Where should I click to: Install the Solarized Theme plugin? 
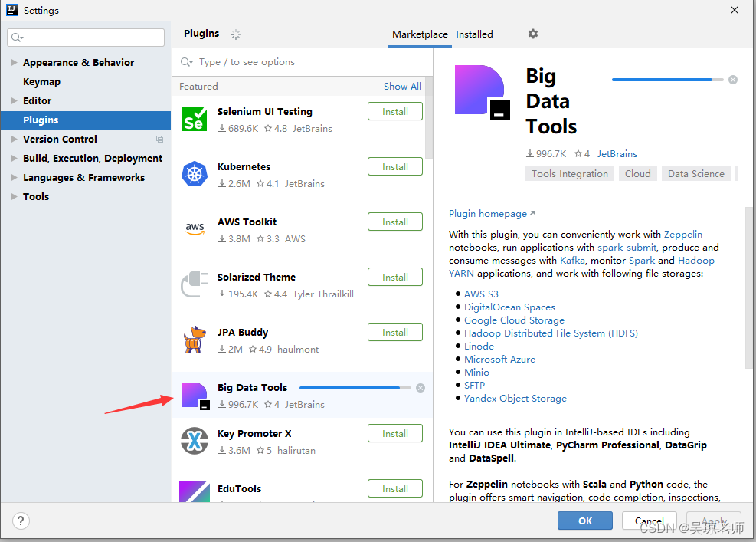395,277
